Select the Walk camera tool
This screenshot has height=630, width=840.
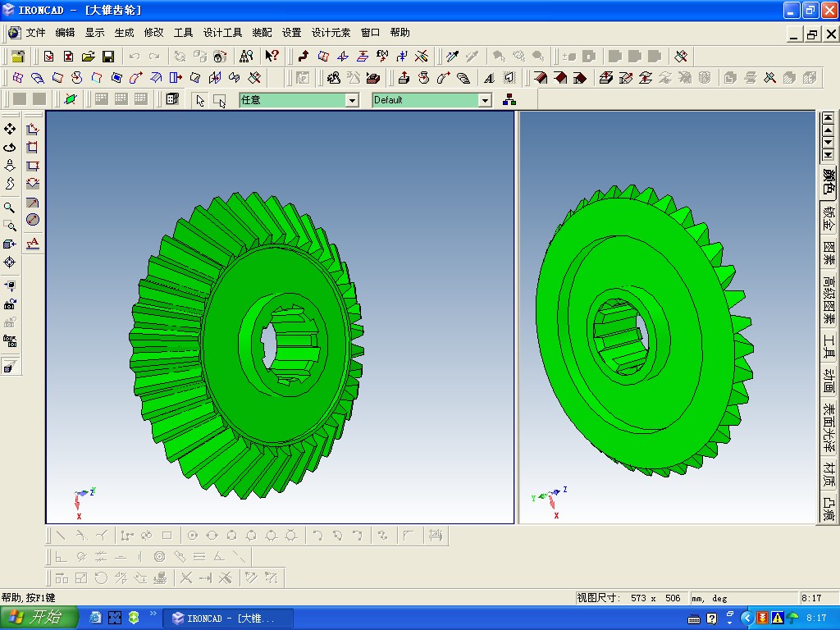(x=10, y=183)
